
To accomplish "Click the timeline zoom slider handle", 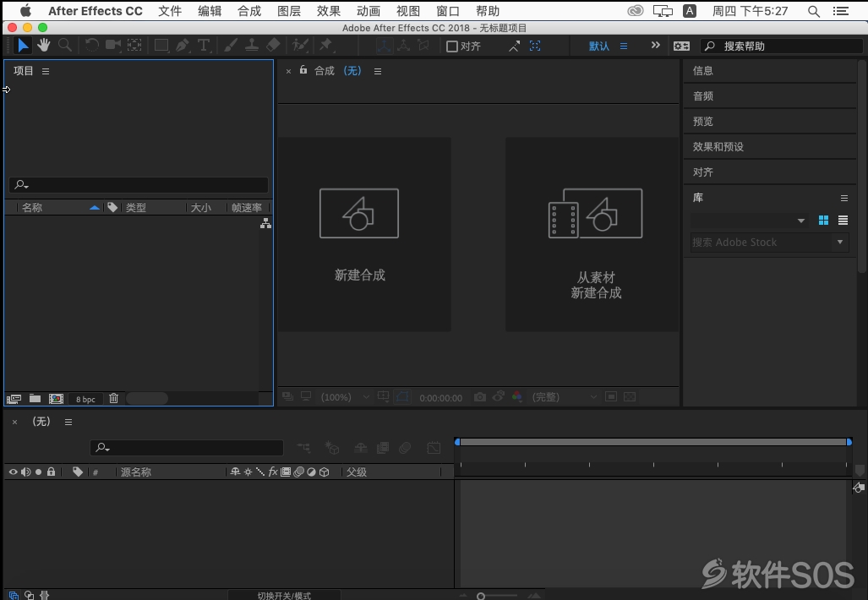I will click(481, 596).
